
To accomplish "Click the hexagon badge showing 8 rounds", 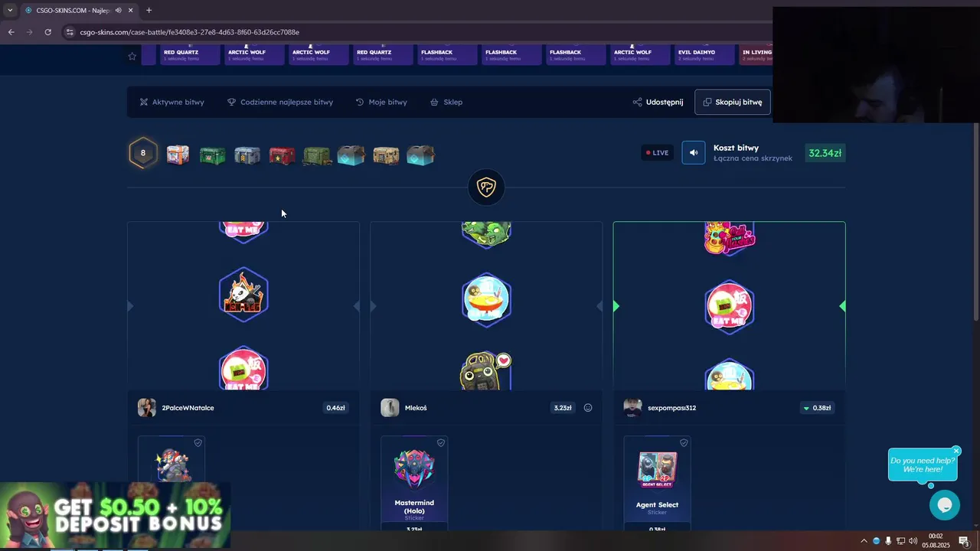I will tap(142, 153).
